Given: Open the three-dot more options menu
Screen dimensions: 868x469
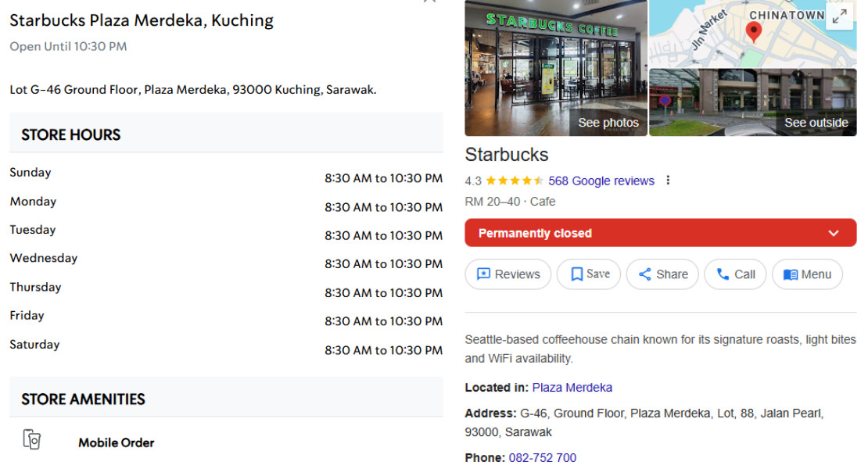Looking at the screenshot, I should (668, 181).
